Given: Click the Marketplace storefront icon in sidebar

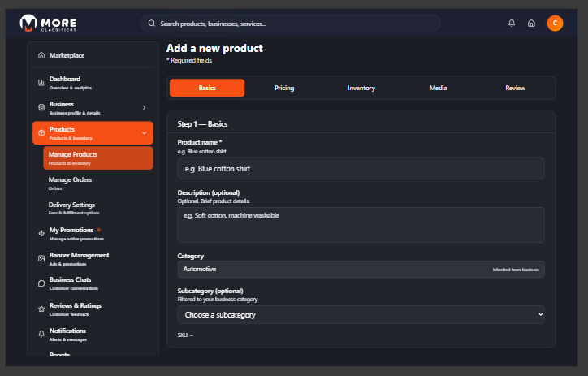Looking at the screenshot, I should coord(41,55).
